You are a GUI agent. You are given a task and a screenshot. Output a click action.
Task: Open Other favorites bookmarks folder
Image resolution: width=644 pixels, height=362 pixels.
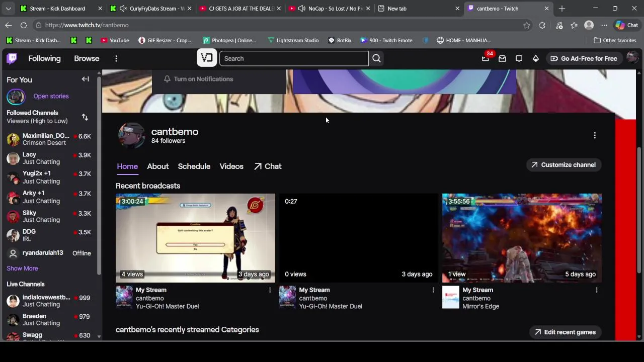pos(615,40)
